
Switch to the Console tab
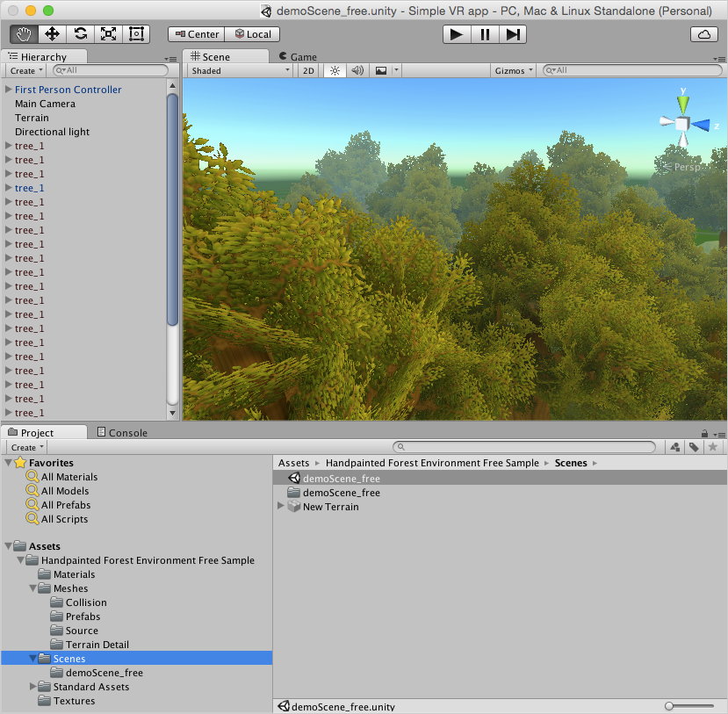tap(123, 433)
